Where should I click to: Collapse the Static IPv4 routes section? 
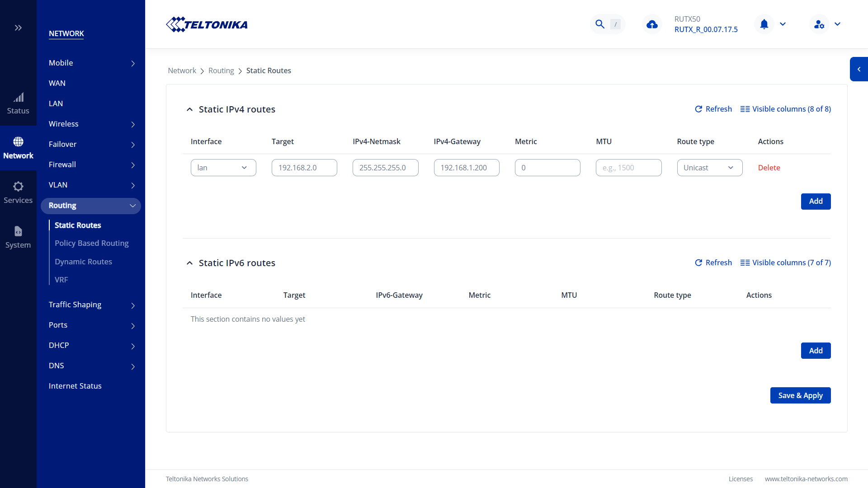189,110
